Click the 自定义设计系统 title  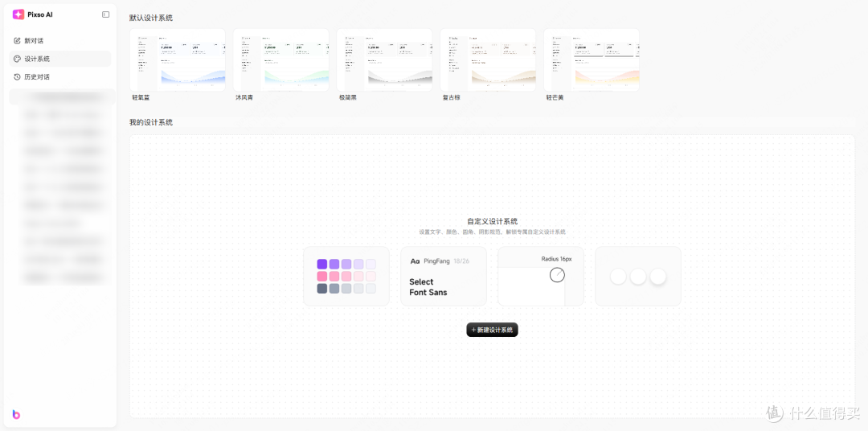coord(492,221)
